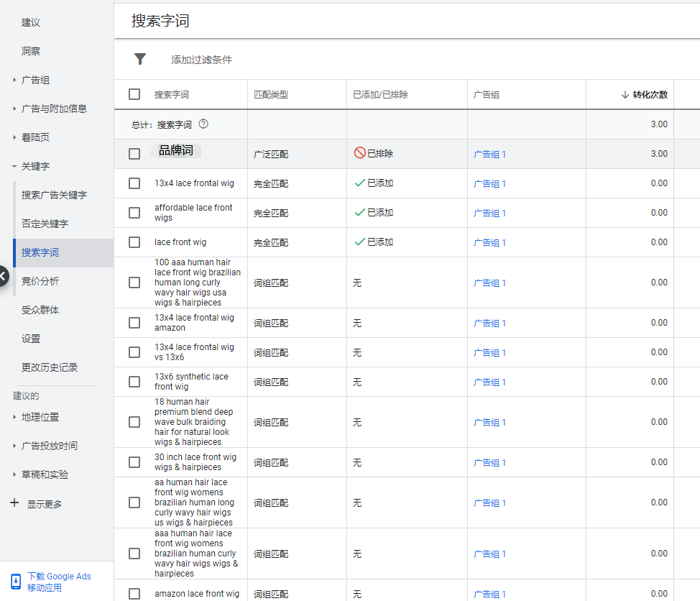Open the 洞察 sidebar item
This screenshot has height=601, width=700.
click(29, 50)
